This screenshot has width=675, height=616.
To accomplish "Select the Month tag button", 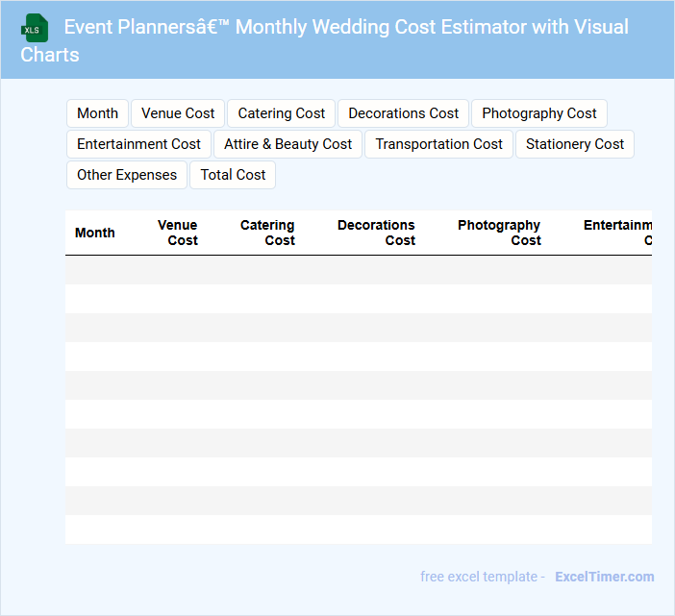I will (97, 113).
